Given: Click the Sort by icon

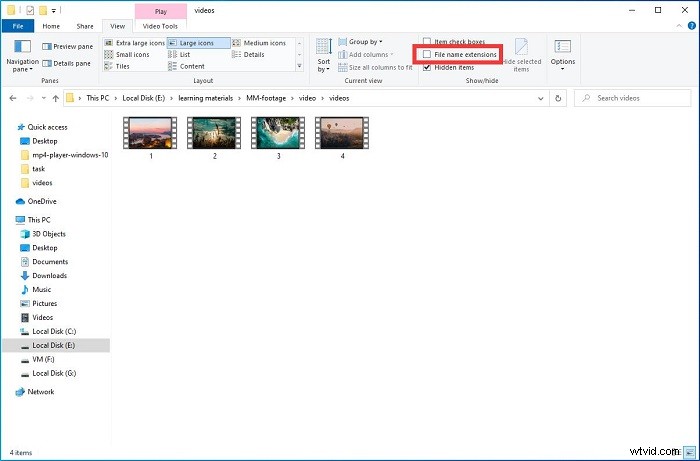Looking at the screenshot, I should (x=324, y=54).
